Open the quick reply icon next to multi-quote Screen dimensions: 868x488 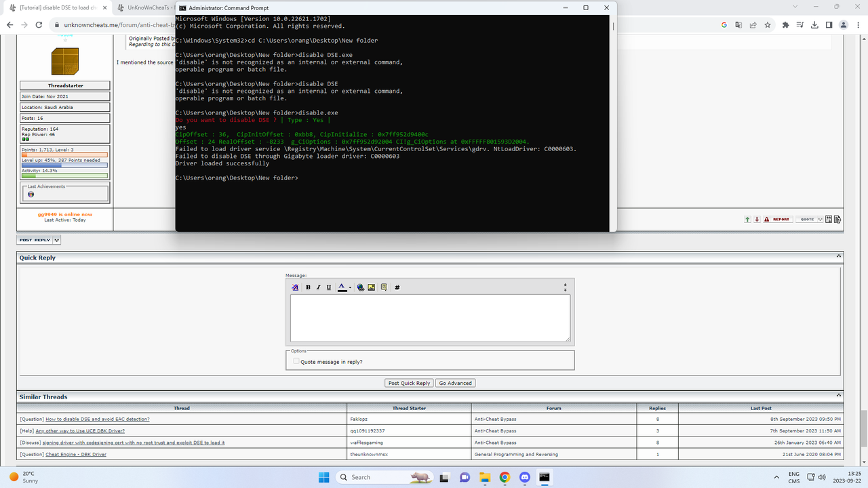click(x=838, y=219)
